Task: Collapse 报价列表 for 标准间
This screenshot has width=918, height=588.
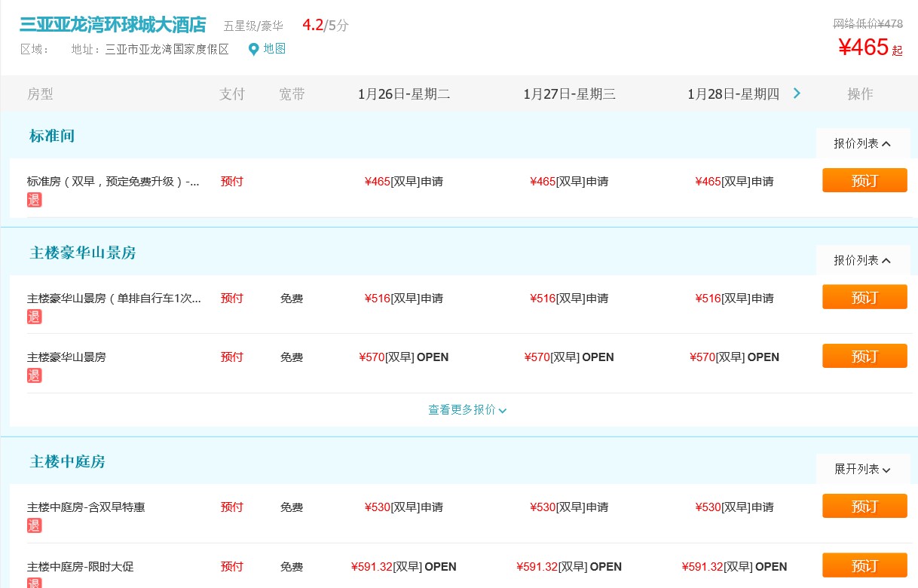Action: 862,143
